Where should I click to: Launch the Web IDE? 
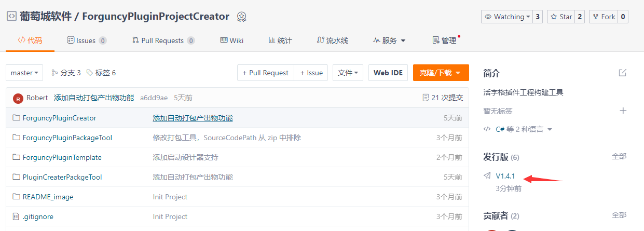[x=388, y=73]
